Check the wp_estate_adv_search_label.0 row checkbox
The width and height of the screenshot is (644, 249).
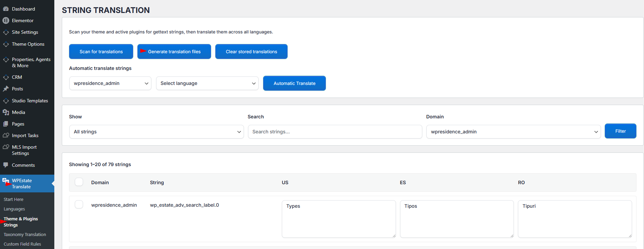coord(79,205)
